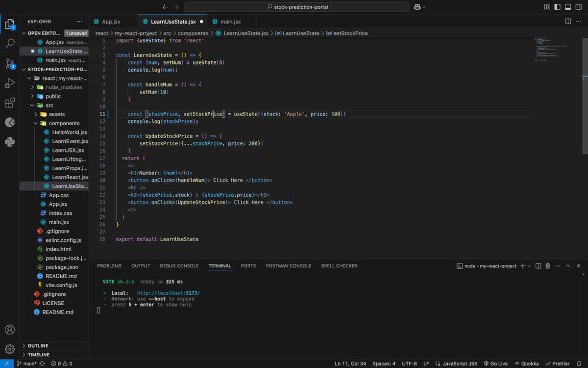Maximize the terminal panel size
Image resolution: width=588 pixels, height=368 pixels.
[568, 266]
